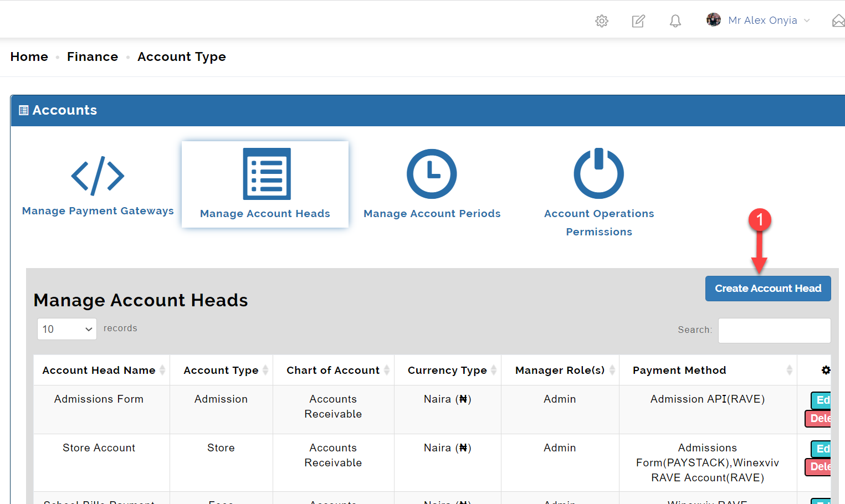Focus the Search input field
845x504 pixels.
point(774,330)
